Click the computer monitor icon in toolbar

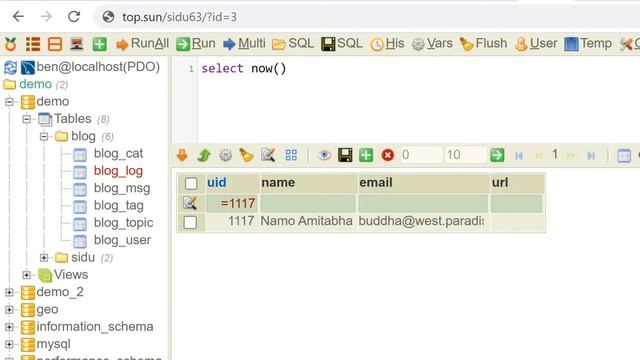[77, 44]
